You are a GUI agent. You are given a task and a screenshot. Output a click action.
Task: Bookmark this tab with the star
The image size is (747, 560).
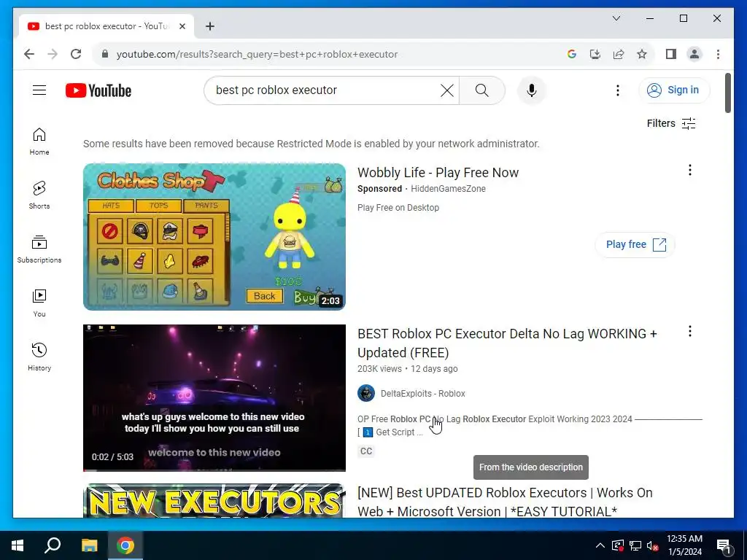click(642, 54)
